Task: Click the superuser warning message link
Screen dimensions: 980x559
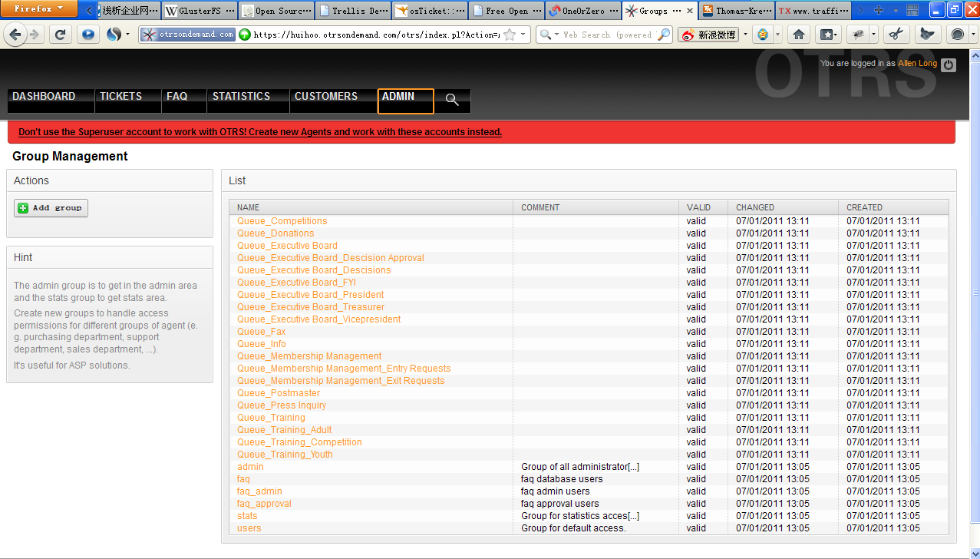Action: (260, 132)
